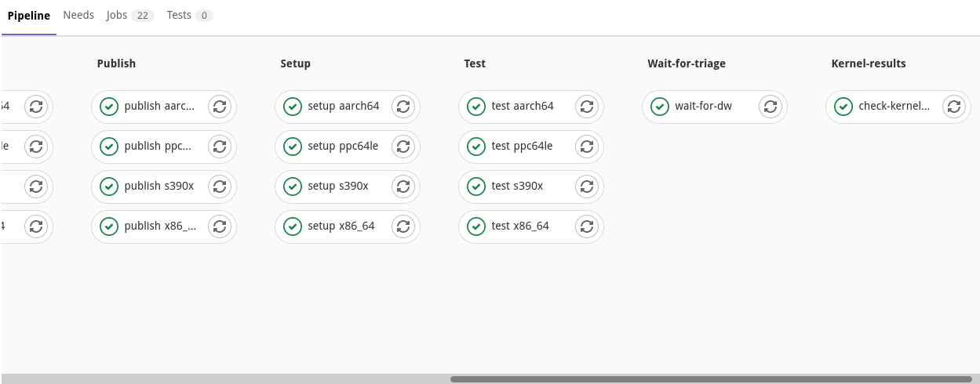This screenshot has height=384, width=980.
Task: Switch to the Needs tab
Action: [x=78, y=15]
